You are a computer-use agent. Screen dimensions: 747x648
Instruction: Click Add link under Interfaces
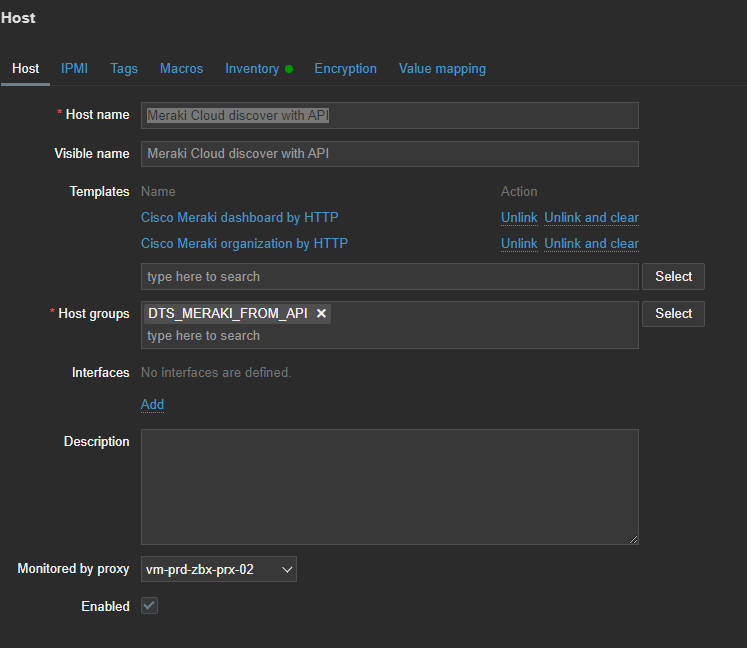(152, 405)
